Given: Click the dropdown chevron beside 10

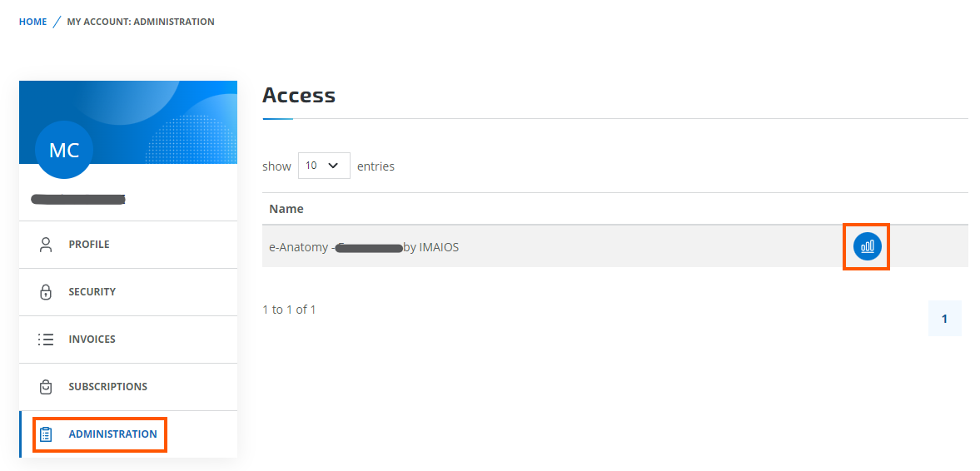Looking at the screenshot, I should [x=333, y=166].
